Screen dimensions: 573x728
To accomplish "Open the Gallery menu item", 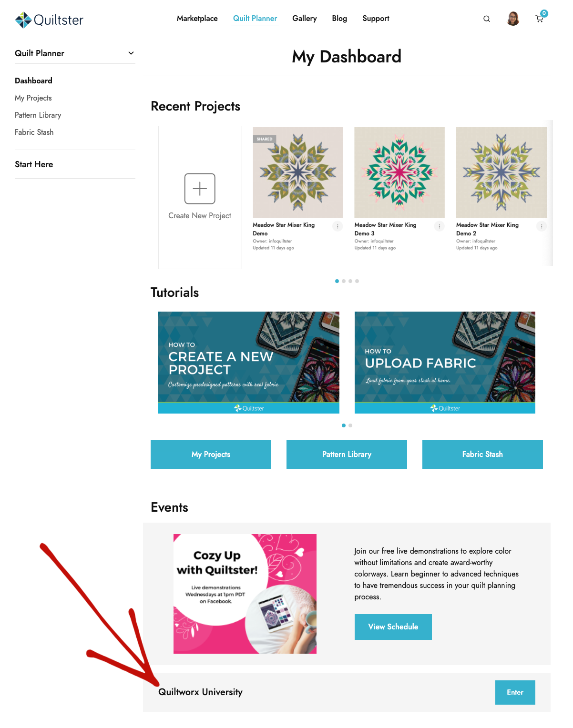I will 305,19.
